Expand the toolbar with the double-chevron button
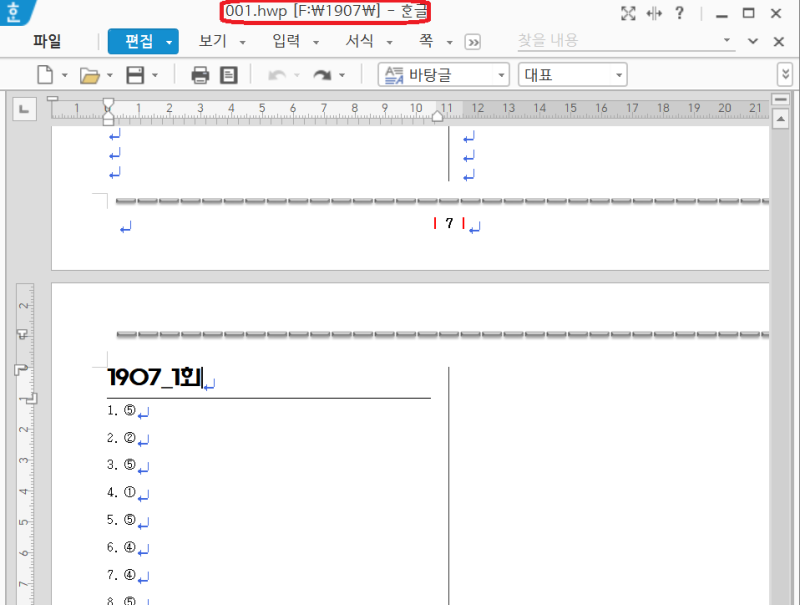Screen dimensions: 800x605 coord(785,75)
